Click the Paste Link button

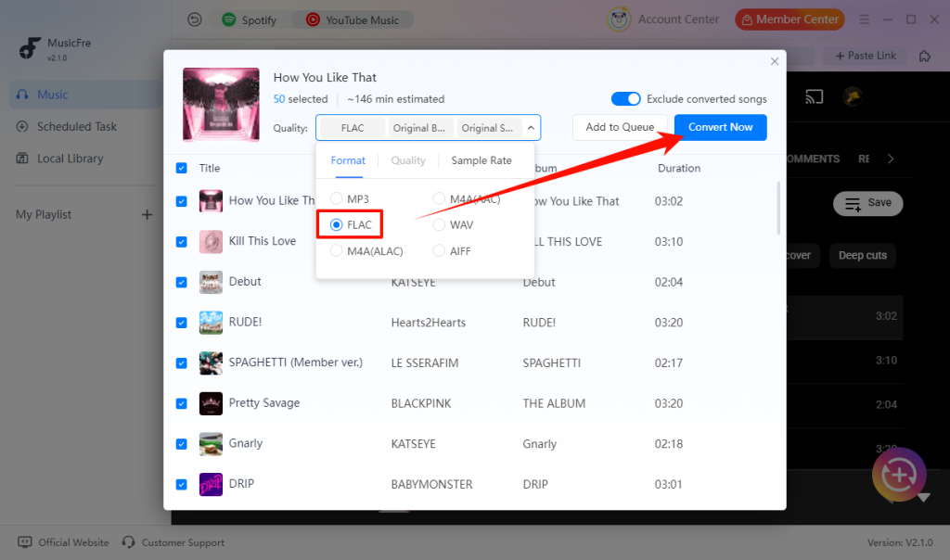click(x=866, y=56)
